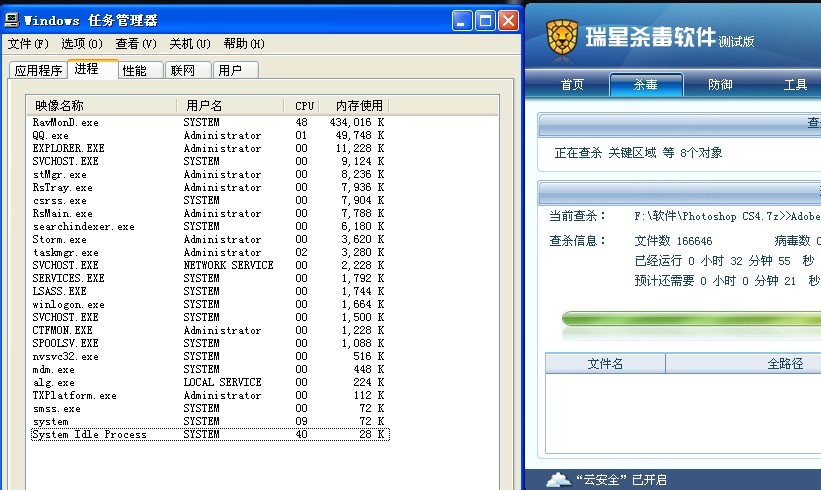Switch to the 性能 tab
Viewport: 821px width, 490px height.
click(141, 70)
